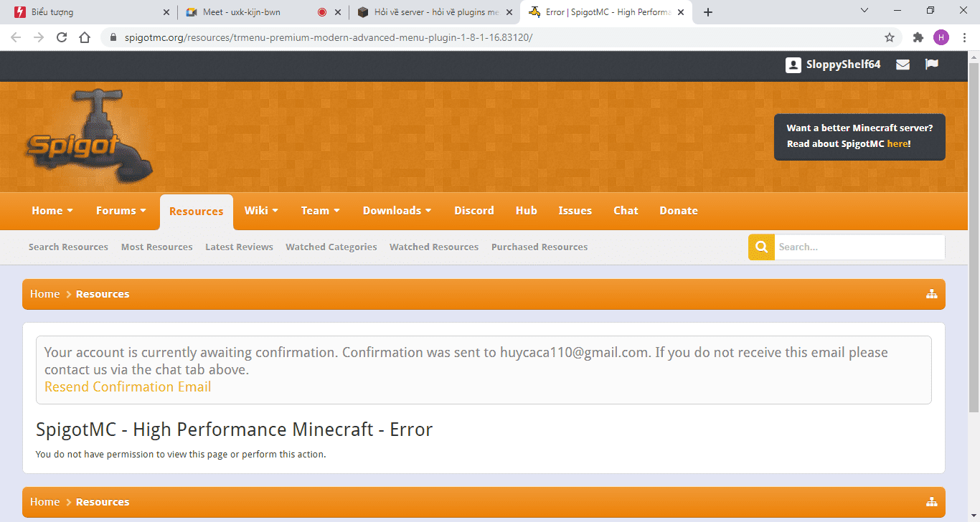Go back to previous page
The height and width of the screenshot is (522, 980).
16,37
